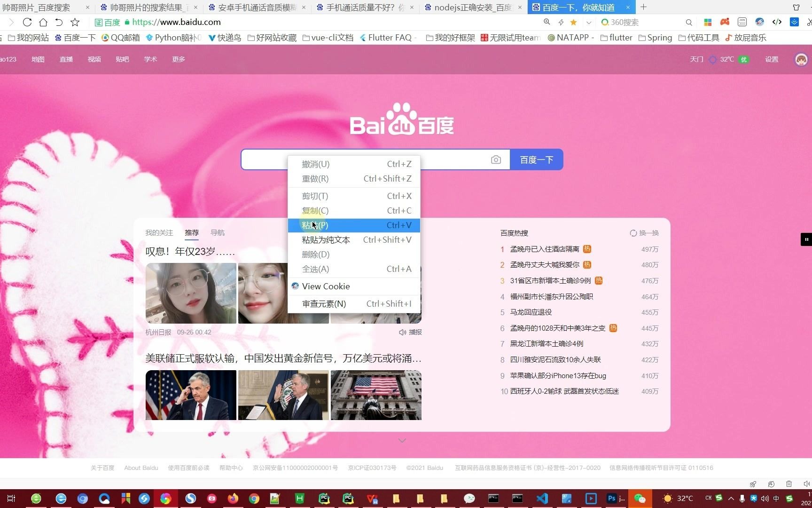Select 全选(A) in the context menu
Viewport: 812px width, 508px height.
point(354,269)
